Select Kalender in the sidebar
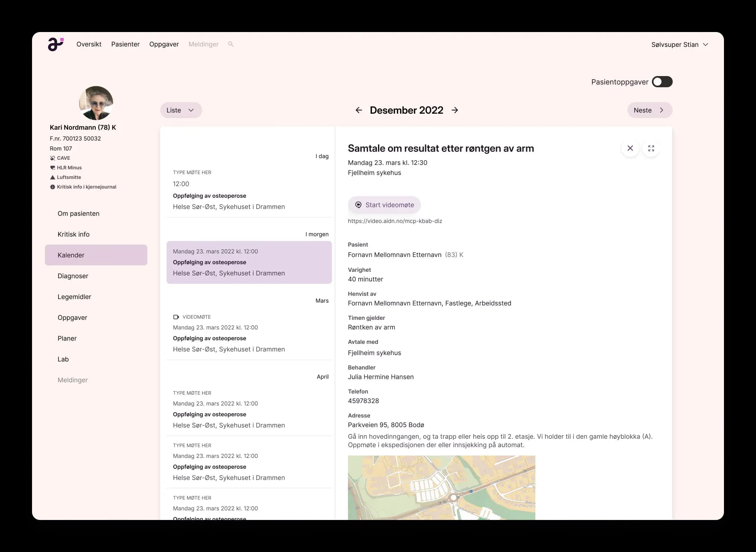Viewport: 756px width, 552px height. tap(96, 255)
